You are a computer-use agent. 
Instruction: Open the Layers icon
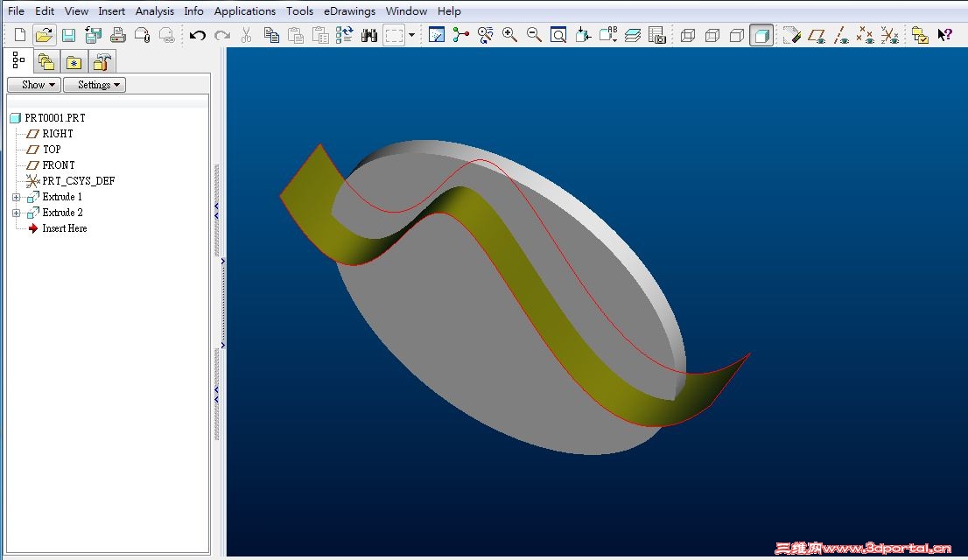(633, 35)
